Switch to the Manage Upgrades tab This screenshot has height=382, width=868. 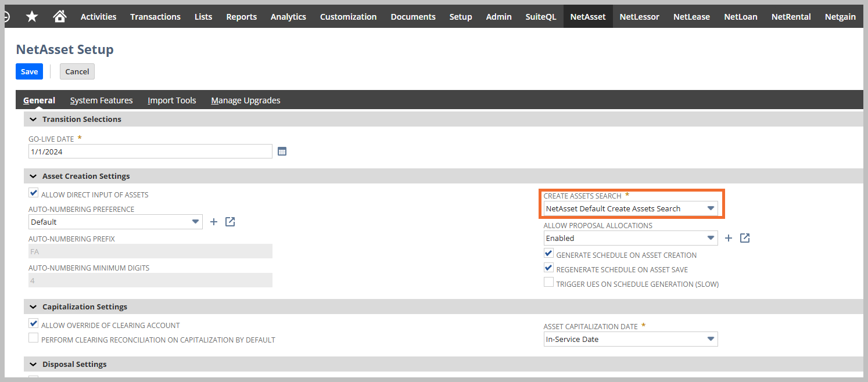click(246, 100)
